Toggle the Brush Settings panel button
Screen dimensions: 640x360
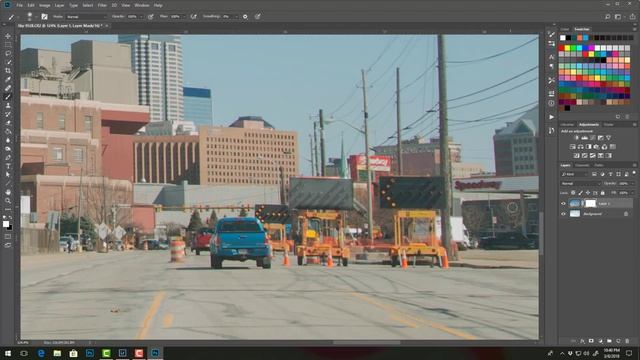point(44,17)
